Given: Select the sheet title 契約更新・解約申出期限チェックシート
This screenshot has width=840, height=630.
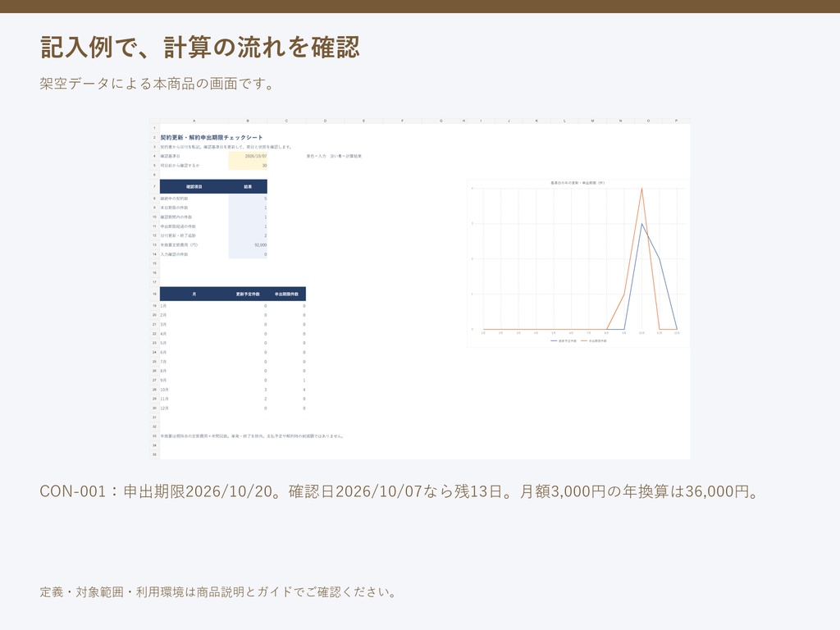Looking at the screenshot, I should point(212,138).
